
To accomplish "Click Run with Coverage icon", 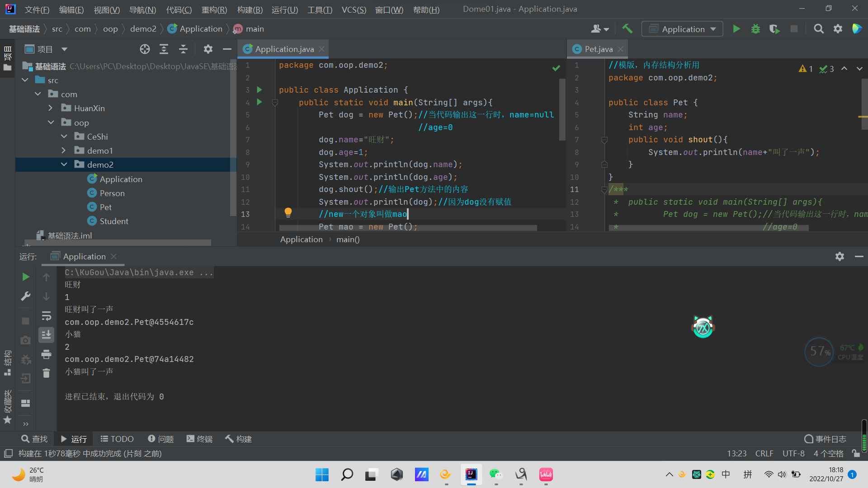I will pos(774,29).
